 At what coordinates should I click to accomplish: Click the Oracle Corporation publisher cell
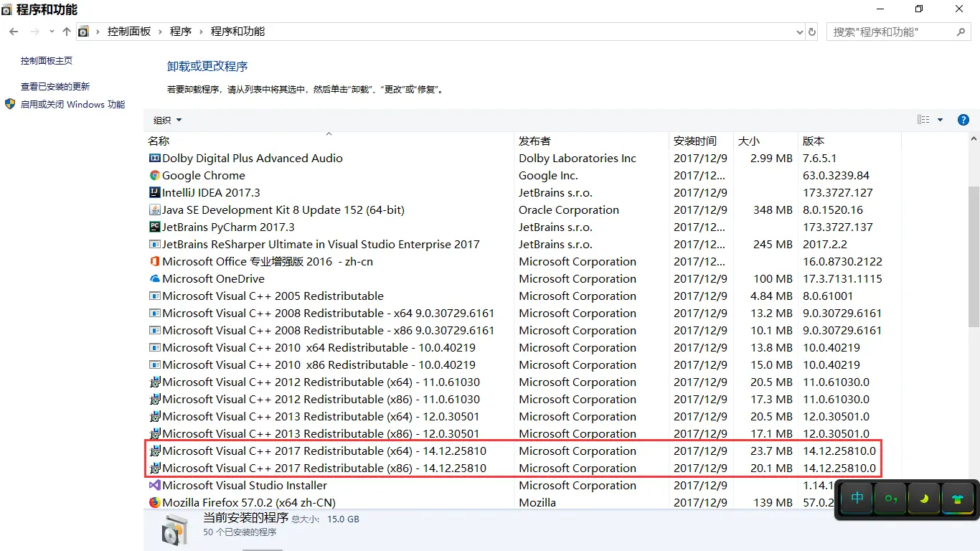tap(569, 209)
